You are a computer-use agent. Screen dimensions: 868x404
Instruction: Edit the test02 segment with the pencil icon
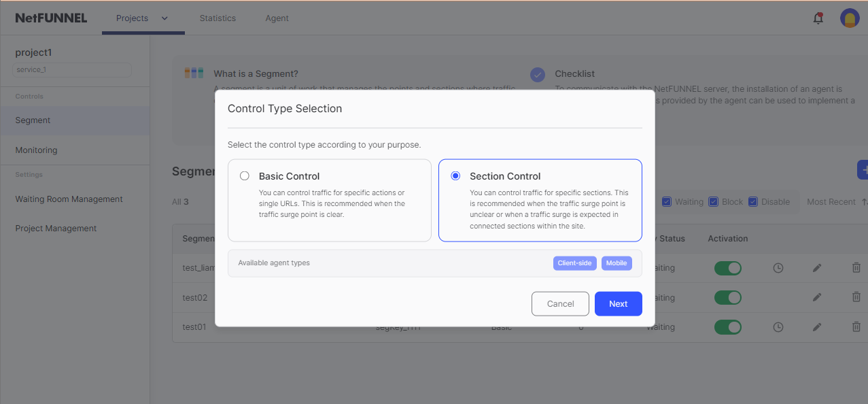816,297
